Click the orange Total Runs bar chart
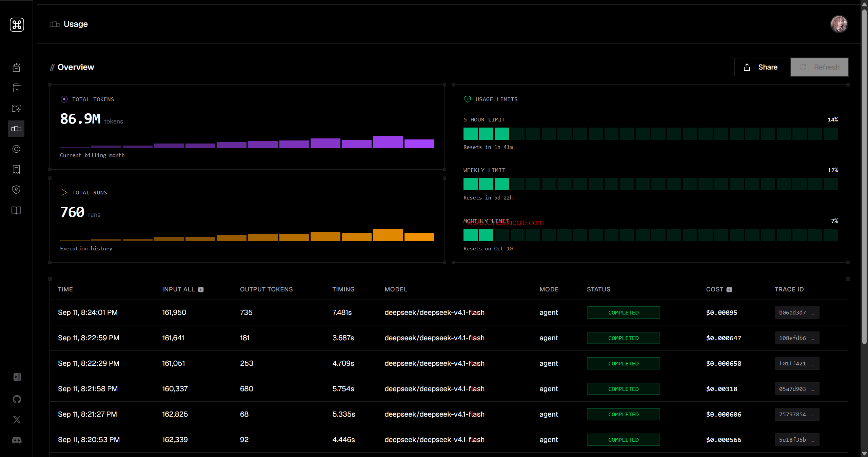This screenshot has height=457, width=868. pyautogui.click(x=247, y=235)
